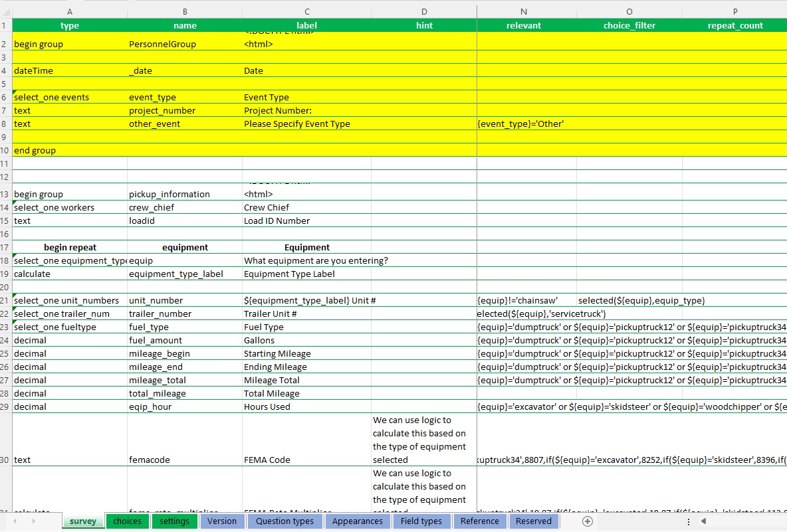Select row 17 header
The height and width of the screenshot is (532, 787).
(5, 247)
